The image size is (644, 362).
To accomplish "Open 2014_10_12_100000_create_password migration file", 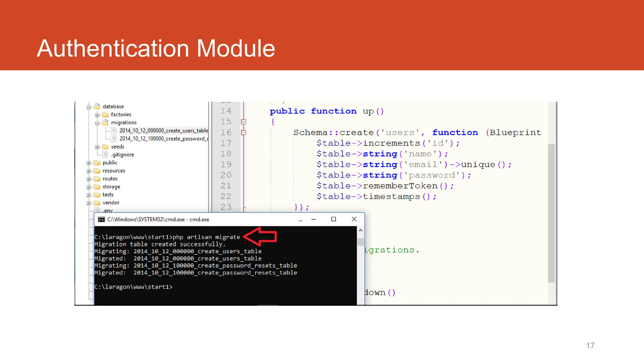I will point(164,139).
